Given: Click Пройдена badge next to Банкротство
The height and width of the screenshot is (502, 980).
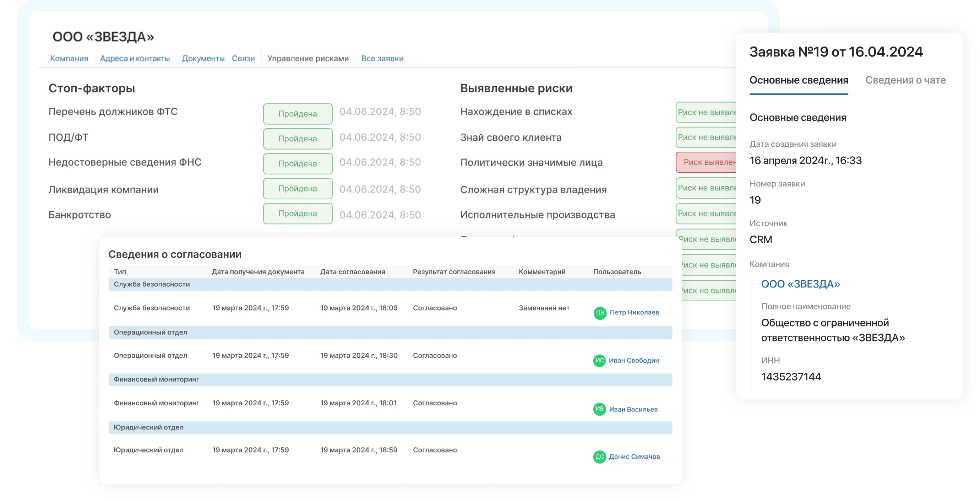Looking at the screenshot, I should pos(298,214).
